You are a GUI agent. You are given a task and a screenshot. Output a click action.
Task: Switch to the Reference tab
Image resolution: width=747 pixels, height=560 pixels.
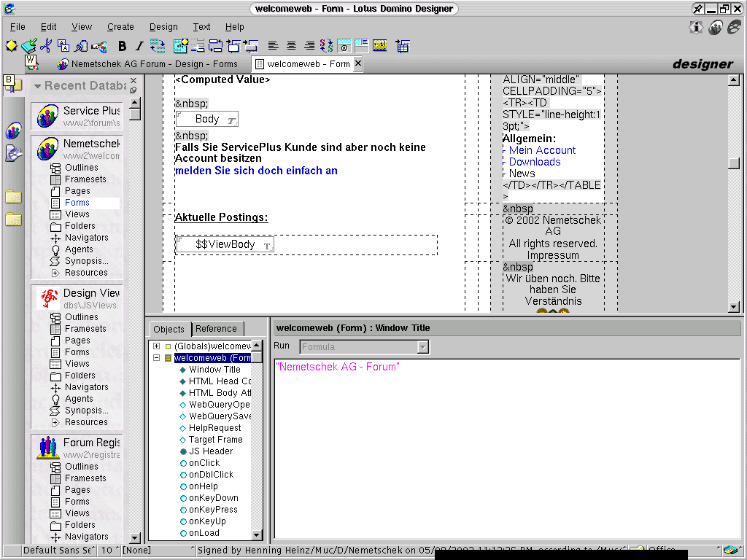(216, 329)
